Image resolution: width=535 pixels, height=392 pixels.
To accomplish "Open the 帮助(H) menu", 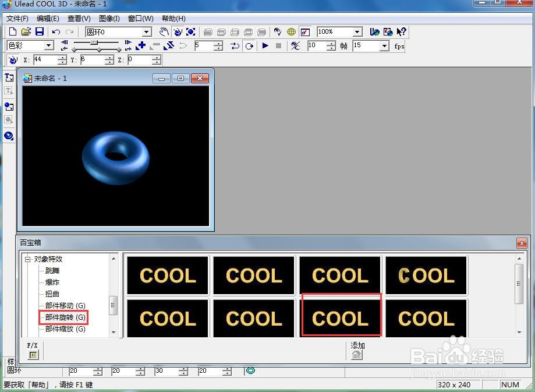I will (173, 19).
